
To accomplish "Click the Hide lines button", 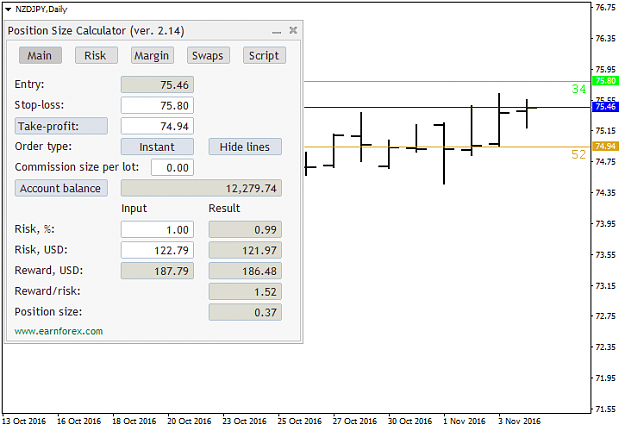I will [245, 147].
